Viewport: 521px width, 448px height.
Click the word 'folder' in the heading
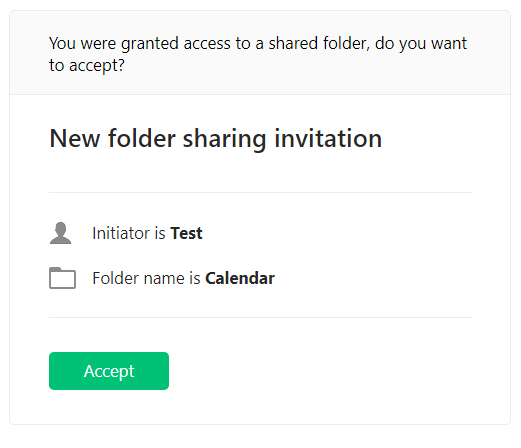(x=142, y=139)
